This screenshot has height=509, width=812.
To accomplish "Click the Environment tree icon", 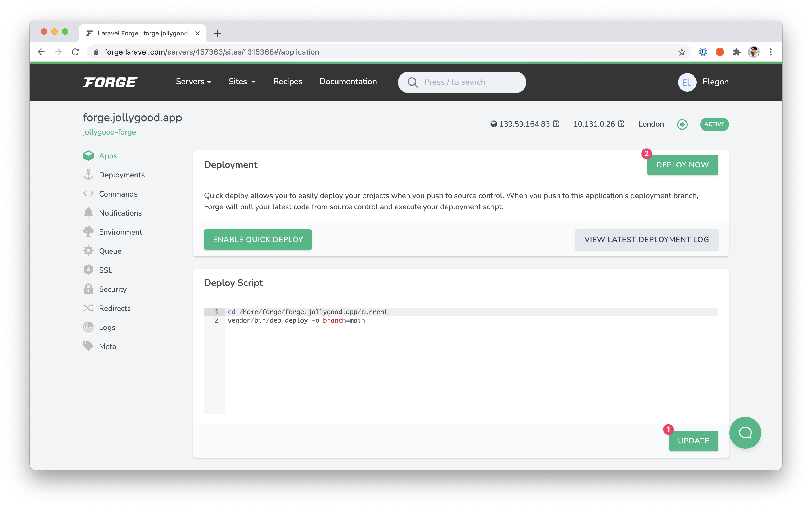I will [x=88, y=232].
